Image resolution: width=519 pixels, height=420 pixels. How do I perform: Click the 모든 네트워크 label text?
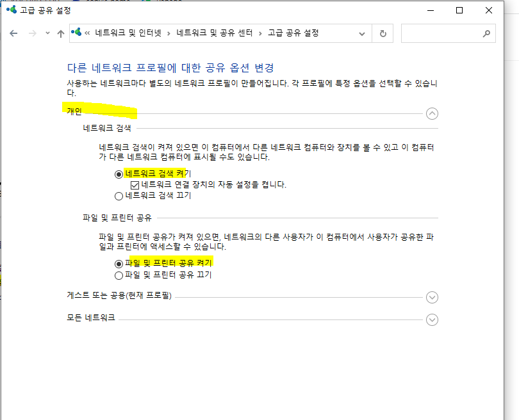click(x=91, y=318)
